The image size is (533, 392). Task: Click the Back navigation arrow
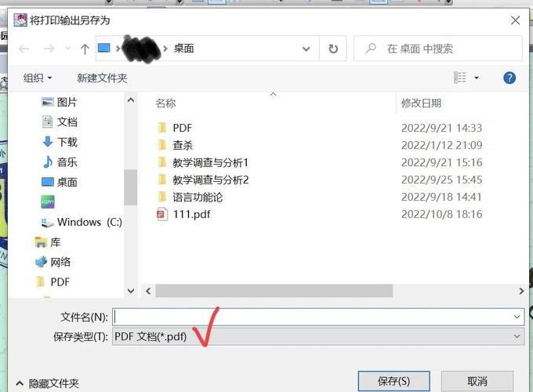pyautogui.click(x=24, y=49)
